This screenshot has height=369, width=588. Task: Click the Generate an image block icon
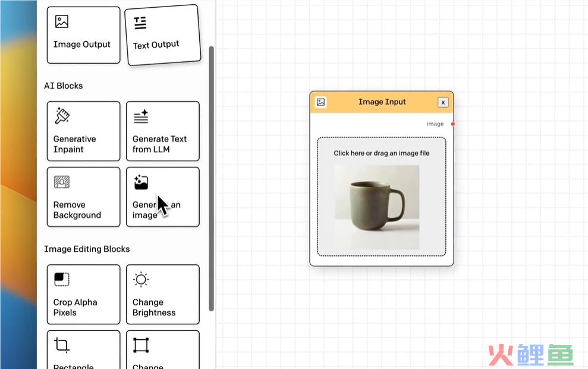(141, 183)
